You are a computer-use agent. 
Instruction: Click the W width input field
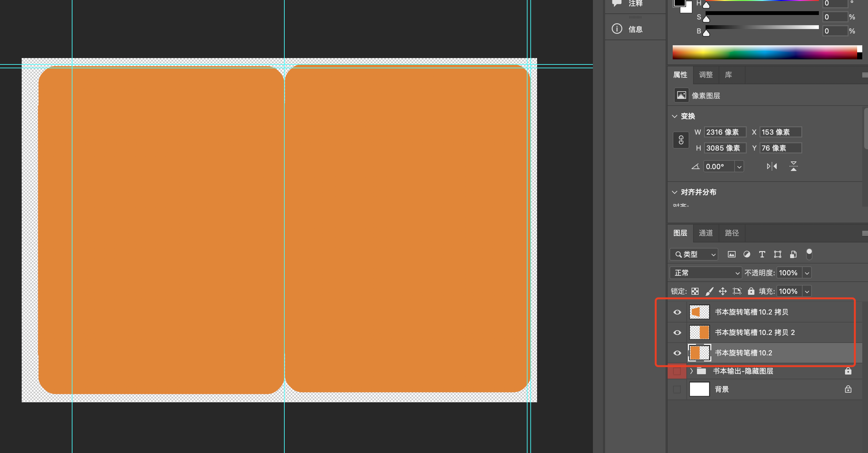(x=725, y=132)
